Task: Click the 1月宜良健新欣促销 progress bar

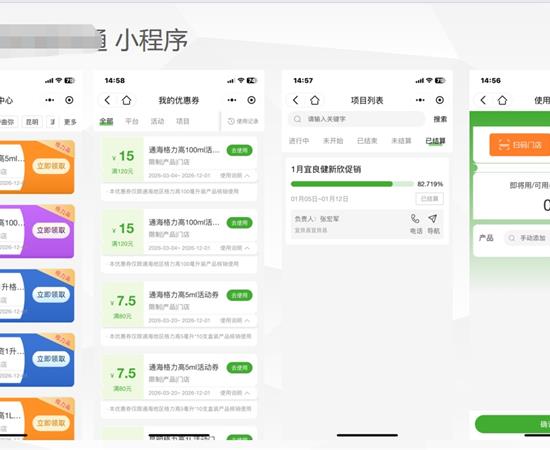Action: click(x=352, y=184)
